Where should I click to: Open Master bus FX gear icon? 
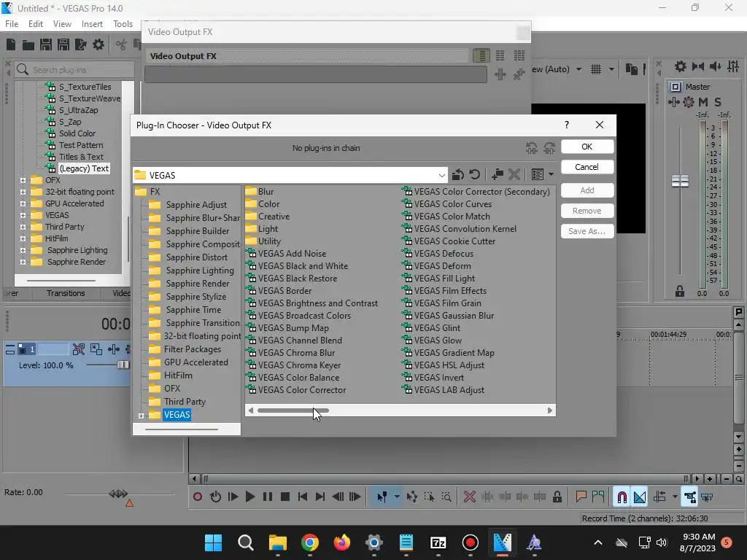[689, 102]
